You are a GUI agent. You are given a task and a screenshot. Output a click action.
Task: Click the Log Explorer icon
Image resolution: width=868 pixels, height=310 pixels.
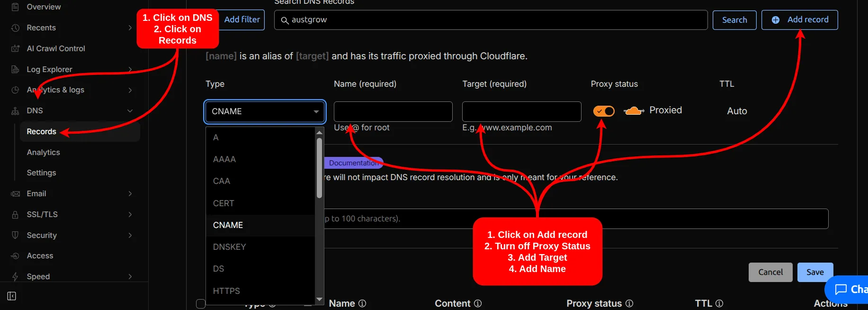15,69
